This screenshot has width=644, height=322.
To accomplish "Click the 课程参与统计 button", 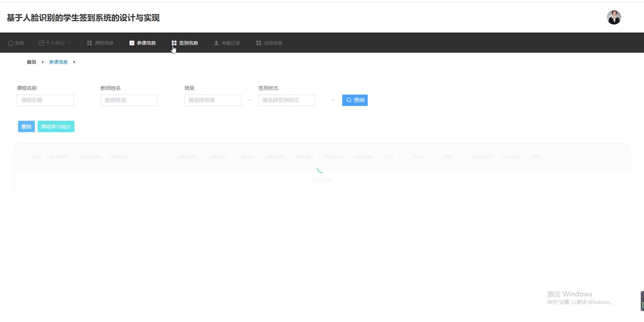I will (x=56, y=126).
